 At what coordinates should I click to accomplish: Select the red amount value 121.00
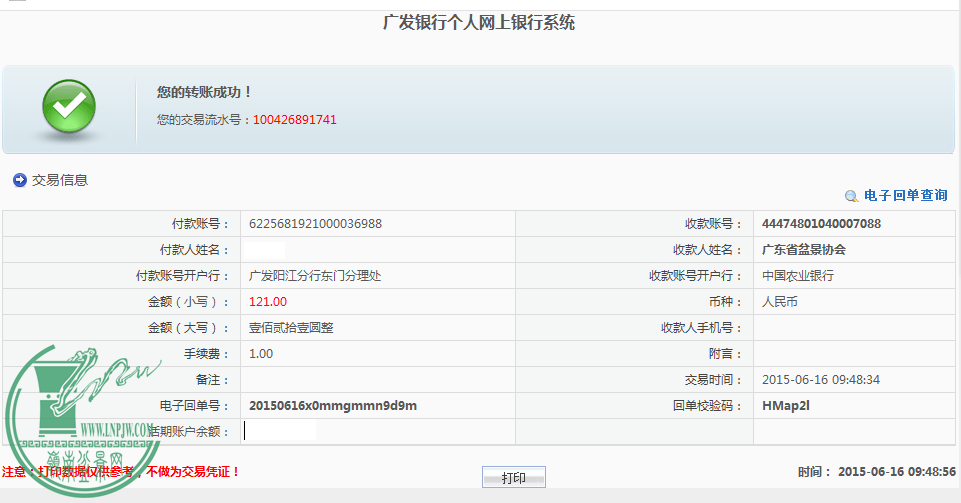pyautogui.click(x=267, y=301)
